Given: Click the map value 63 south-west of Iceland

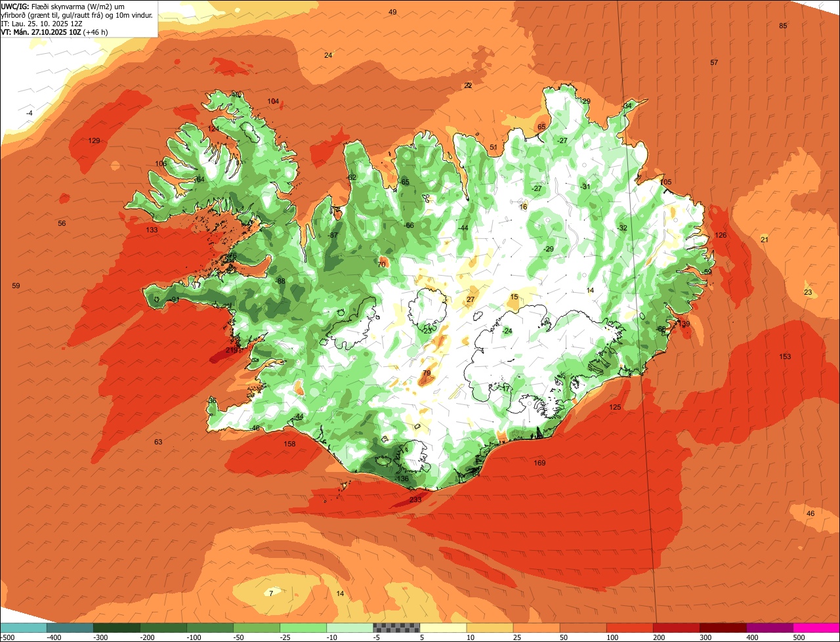Looking at the screenshot, I should pyautogui.click(x=158, y=442).
